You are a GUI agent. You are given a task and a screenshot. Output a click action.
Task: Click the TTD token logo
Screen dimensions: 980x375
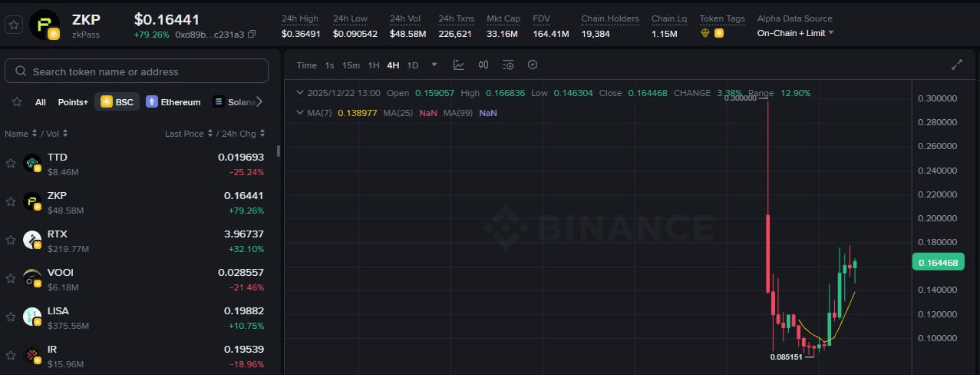(32, 163)
